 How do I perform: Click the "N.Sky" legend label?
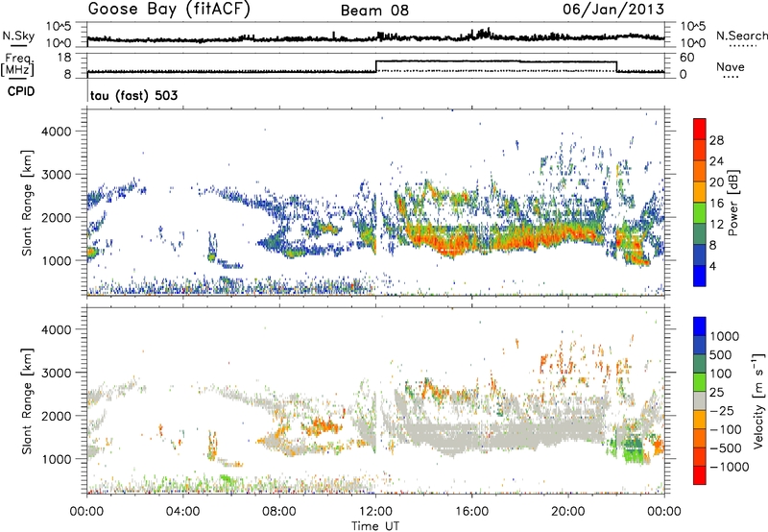[18, 36]
